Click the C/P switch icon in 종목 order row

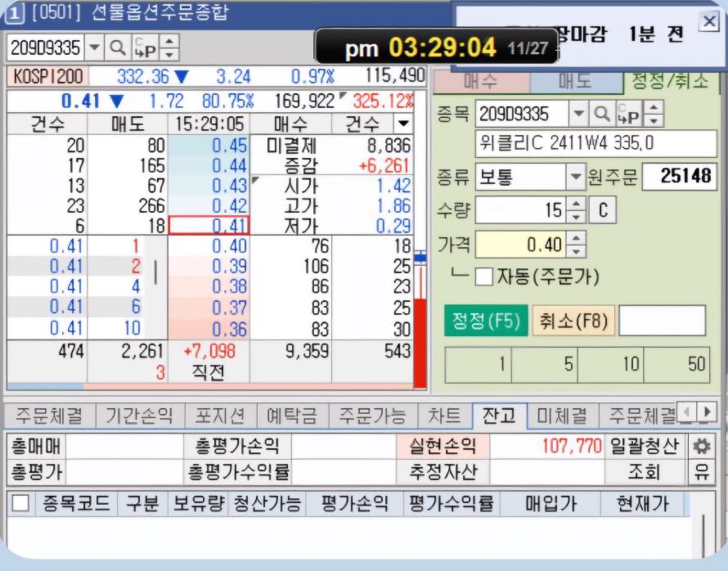[629, 114]
